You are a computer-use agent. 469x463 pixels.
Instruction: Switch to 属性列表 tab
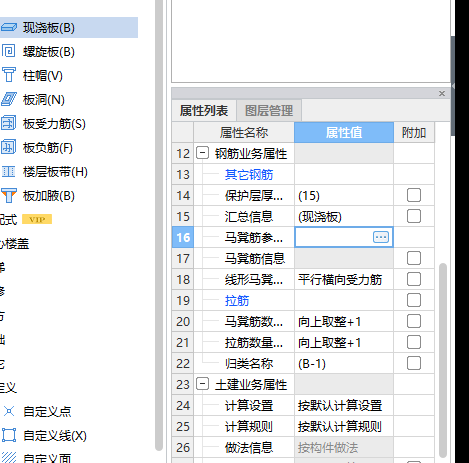point(204,111)
